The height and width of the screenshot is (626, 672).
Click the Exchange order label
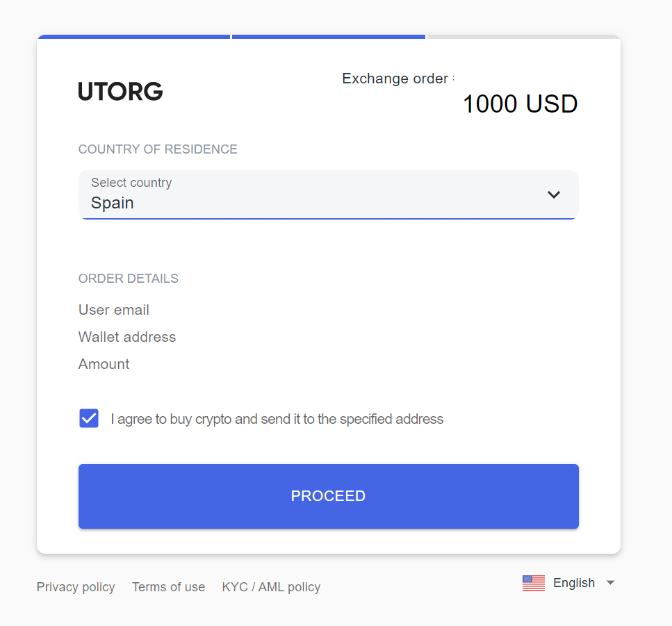click(x=395, y=79)
